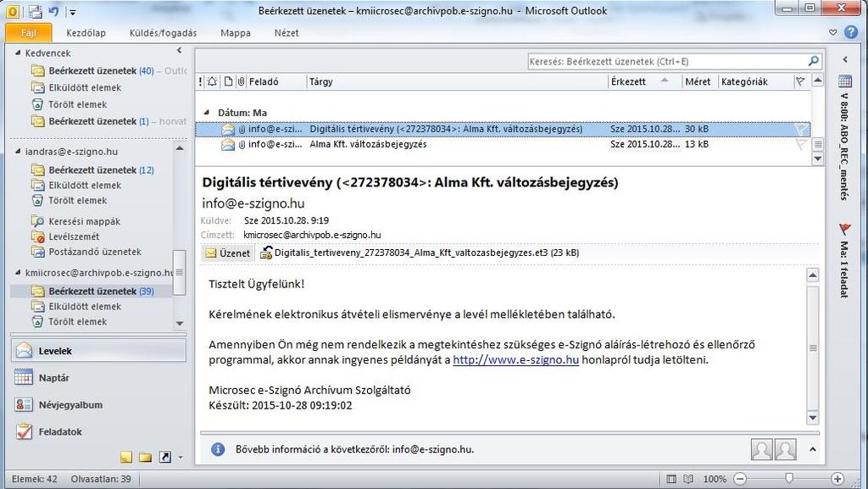The height and width of the screenshot is (489, 868).
Task: Click the Folder List icon in navigation bar
Action: pyautogui.click(x=145, y=457)
